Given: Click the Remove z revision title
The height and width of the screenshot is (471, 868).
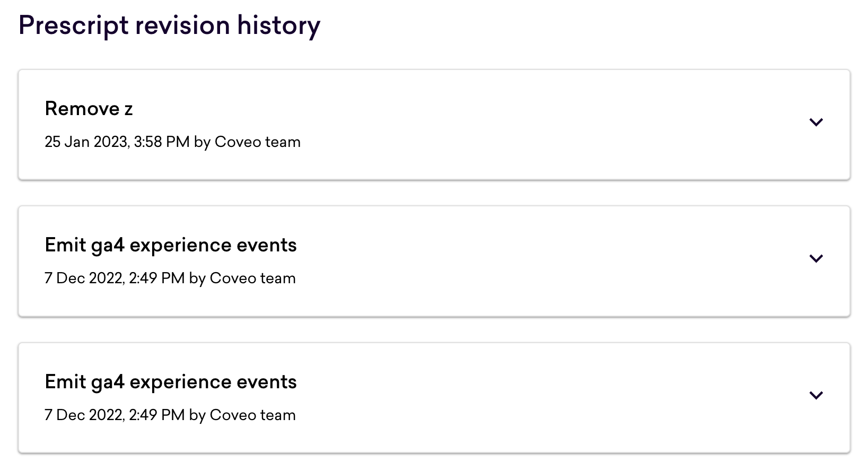Looking at the screenshot, I should (89, 109).
